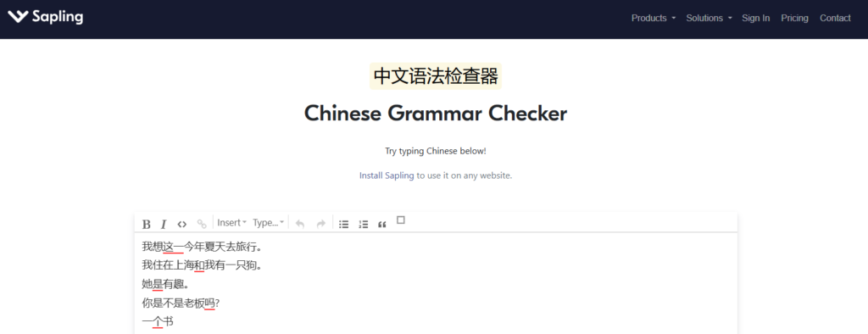
Task: Click the underlined 个 in 一个书
Action: (158, 321)
